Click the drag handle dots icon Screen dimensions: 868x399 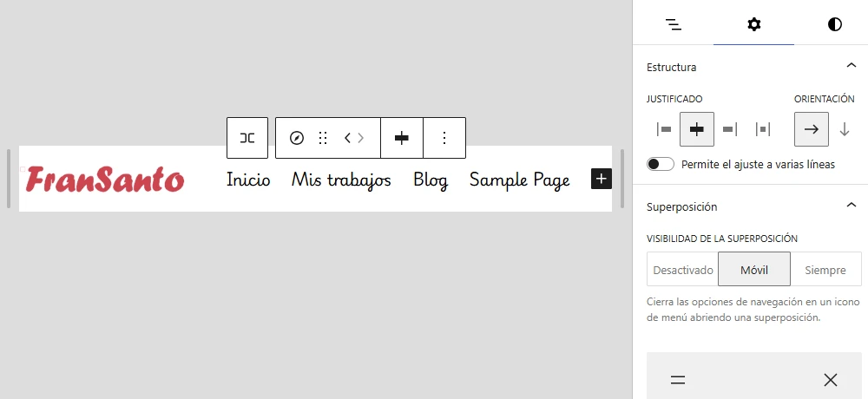(x=323, y=138)
